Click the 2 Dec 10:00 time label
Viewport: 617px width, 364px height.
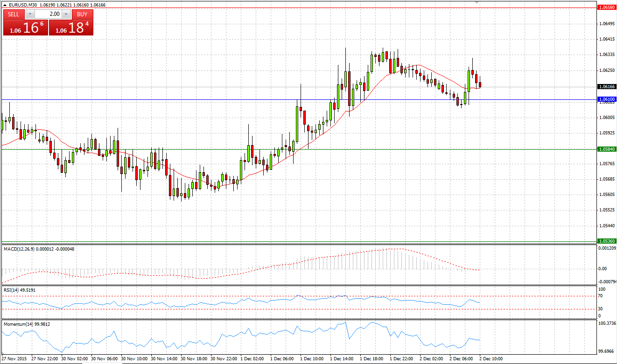click(x=491, y=359)
